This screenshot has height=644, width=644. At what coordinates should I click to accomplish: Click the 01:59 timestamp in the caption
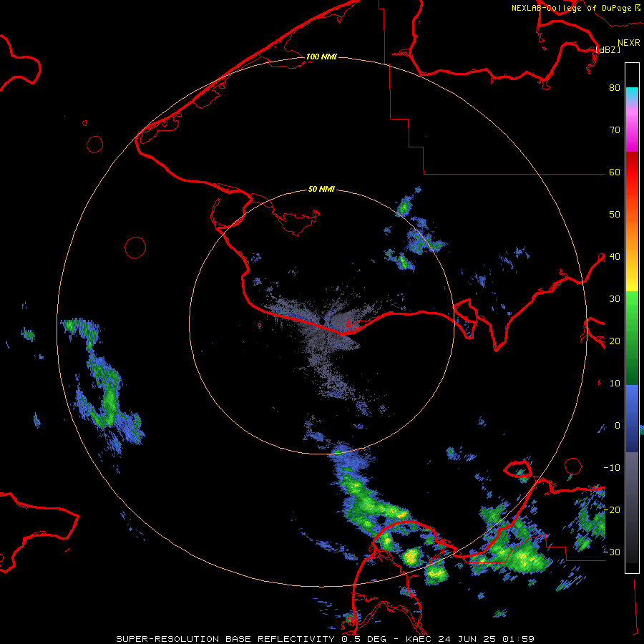tap(518, 639)
